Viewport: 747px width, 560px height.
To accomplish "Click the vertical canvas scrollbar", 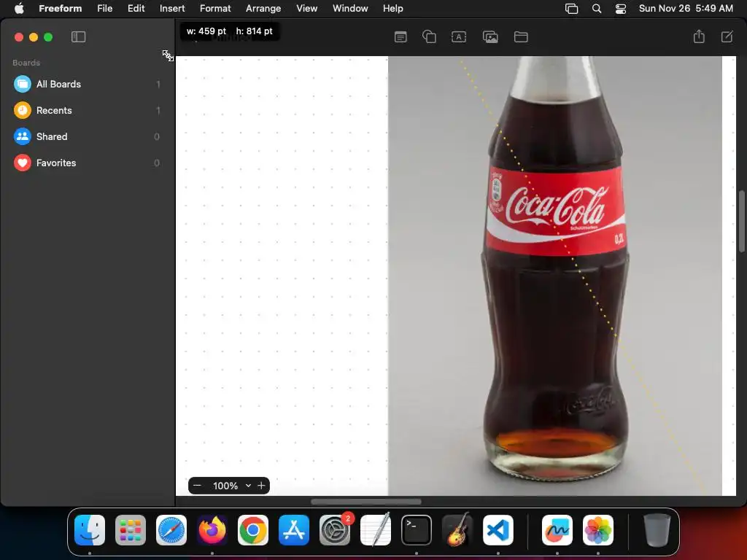I will (x=742, y=222).
